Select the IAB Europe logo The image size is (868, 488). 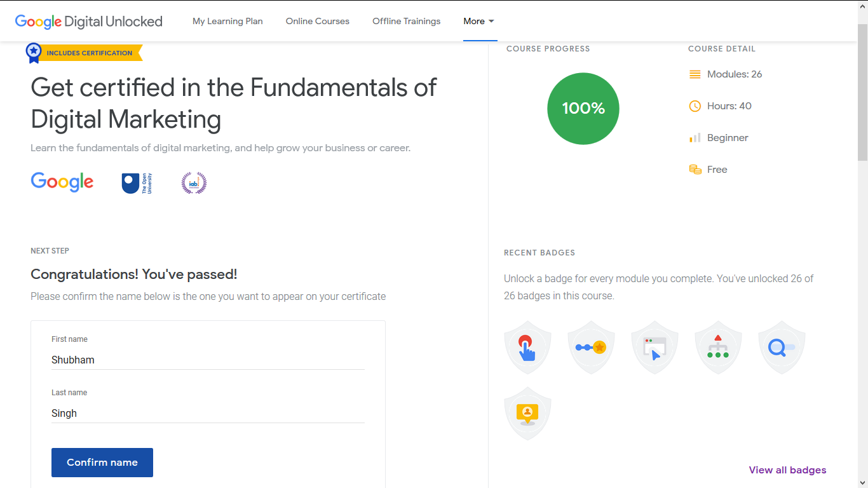pos(194,183)
